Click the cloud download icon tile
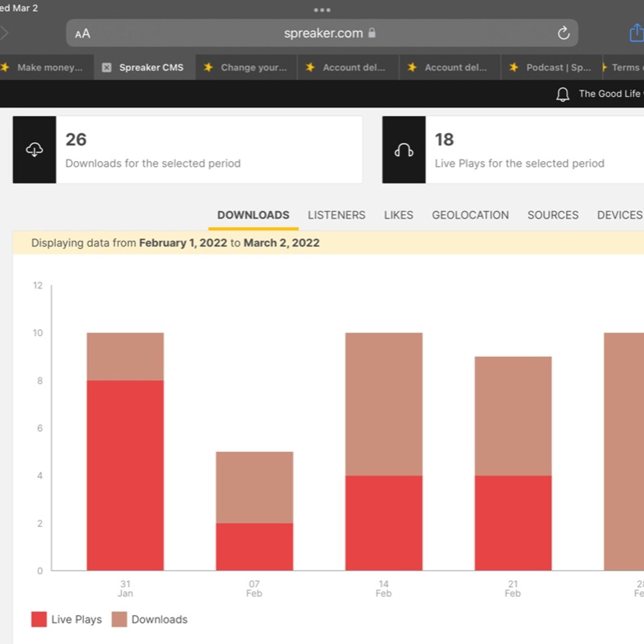 click(34, 149)
